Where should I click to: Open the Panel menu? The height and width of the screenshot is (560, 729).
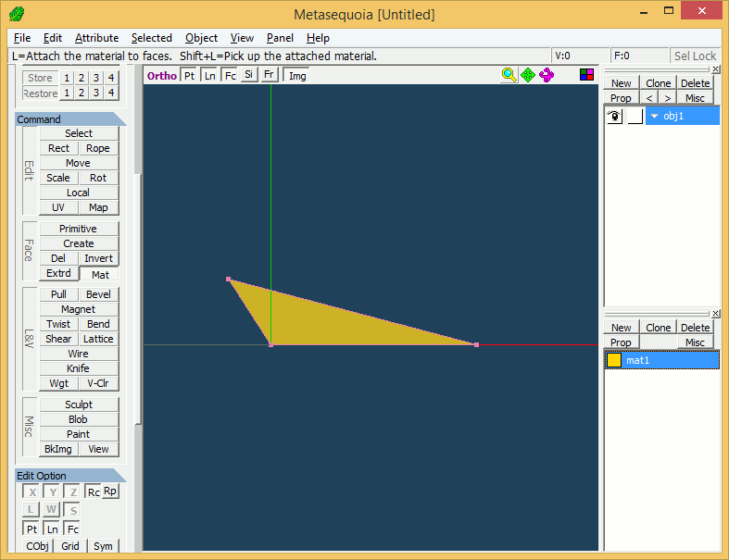point(280,38)
